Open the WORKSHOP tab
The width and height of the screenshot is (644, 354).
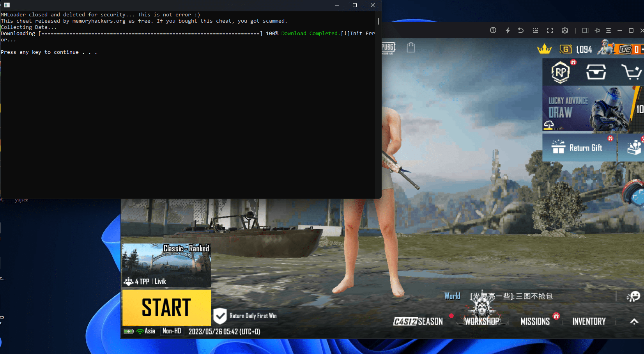[482, 321]
